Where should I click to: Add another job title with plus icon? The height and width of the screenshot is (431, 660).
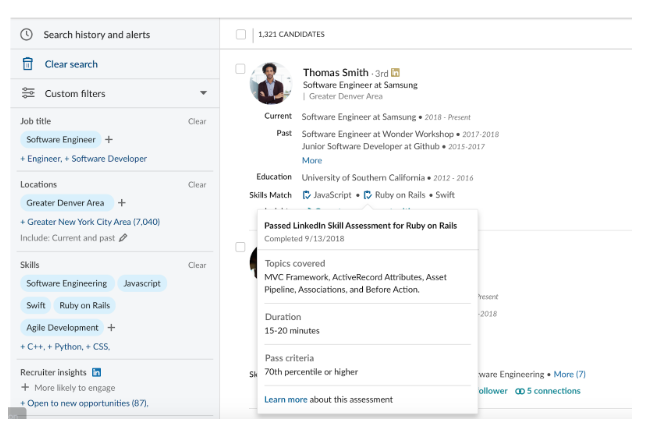[x=109, y=139]
